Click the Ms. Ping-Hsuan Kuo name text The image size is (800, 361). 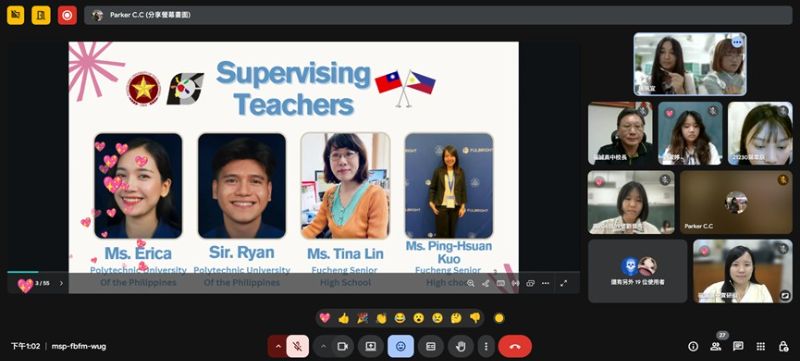[x=449, y=252]
